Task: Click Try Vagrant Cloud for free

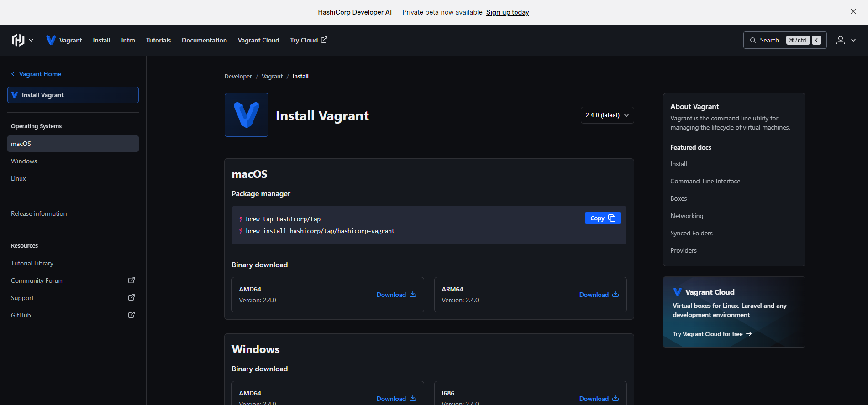Action: (712, 334)
